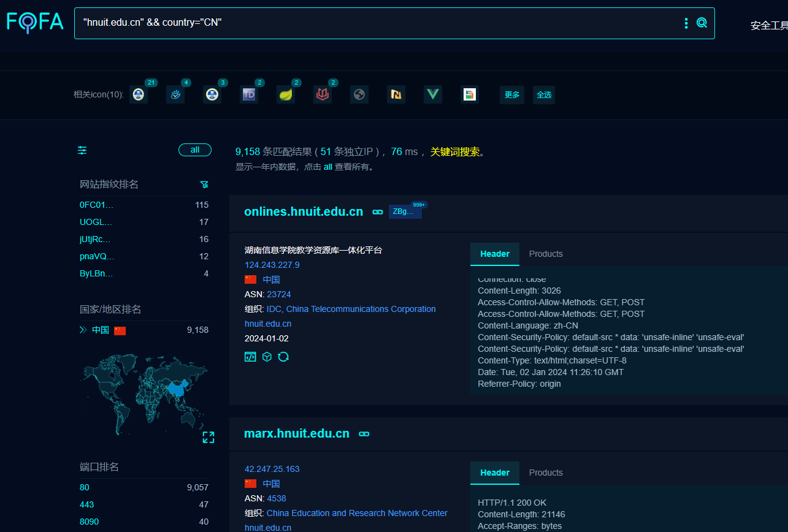Click the IP address 42.247.25.163
Image resolution: width=788 pixels, height=532 pixels.
(272, 469)
